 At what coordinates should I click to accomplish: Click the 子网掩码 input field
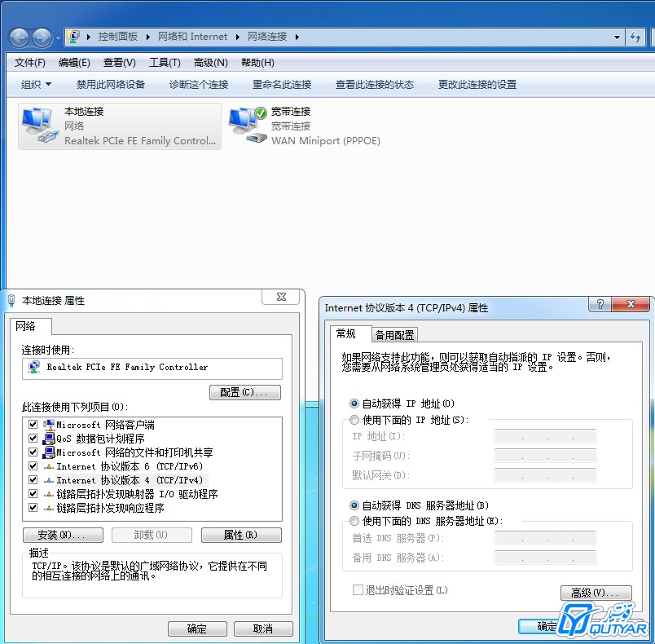point(545,456)
